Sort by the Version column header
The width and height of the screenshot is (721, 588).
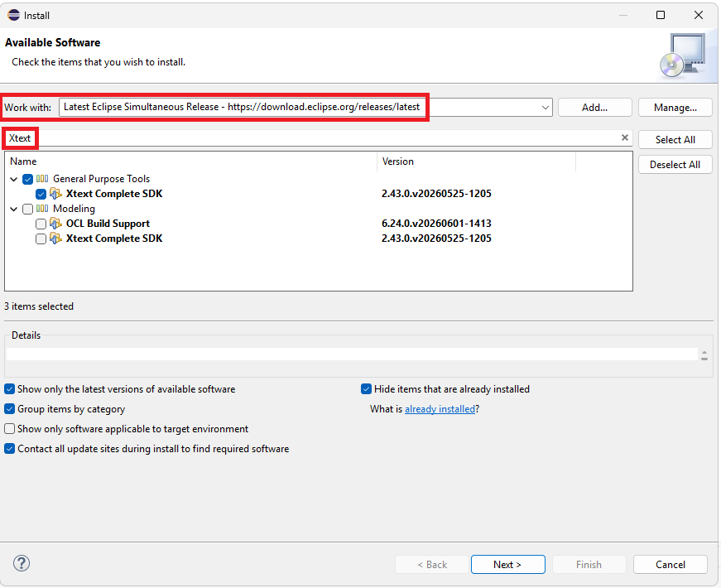click(x=476, y=161)
